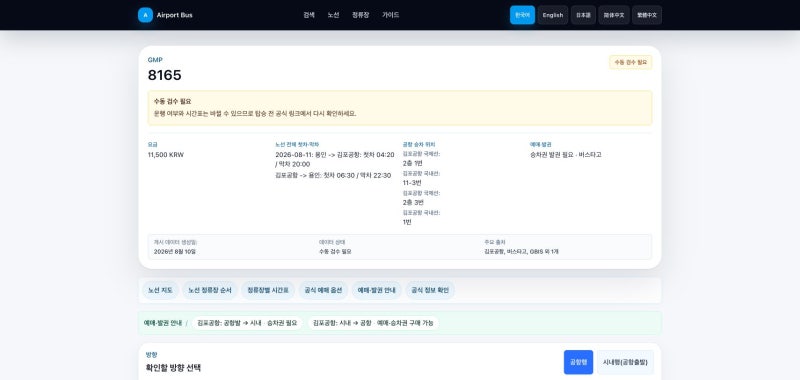Viewport: 800px width, 380px height.
Task: Select the 공항행 direction button
Action: click(578, 362)
